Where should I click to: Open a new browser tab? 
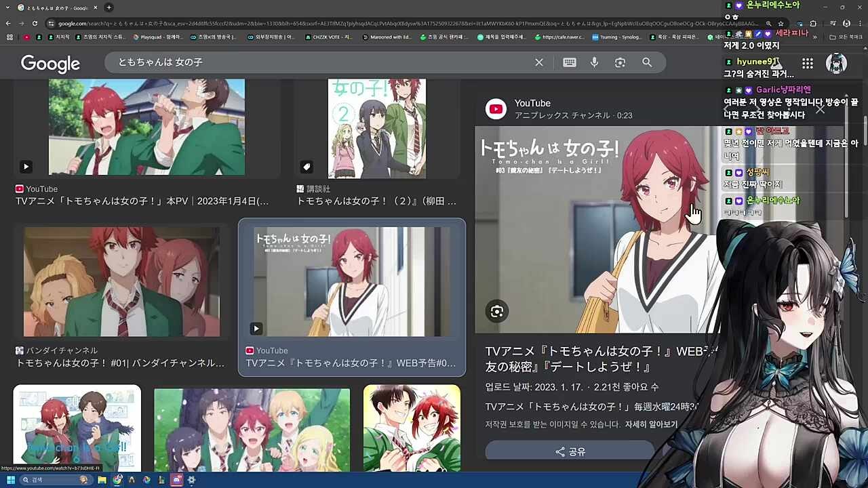(108, 7)
